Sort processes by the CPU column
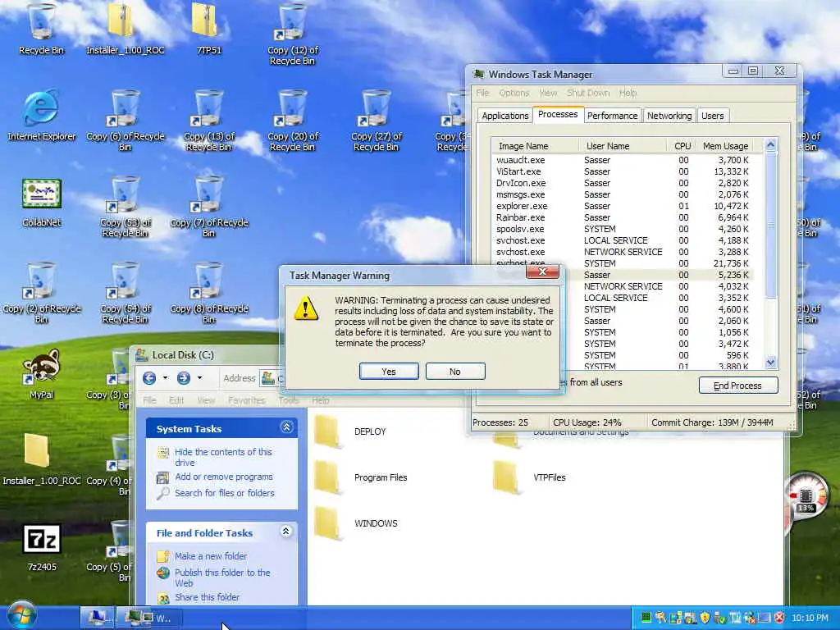 tap(682, 146)
